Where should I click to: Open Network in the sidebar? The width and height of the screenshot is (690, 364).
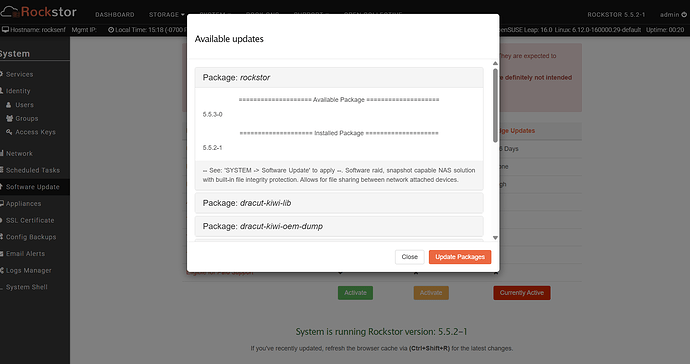(x=19, y=154)
